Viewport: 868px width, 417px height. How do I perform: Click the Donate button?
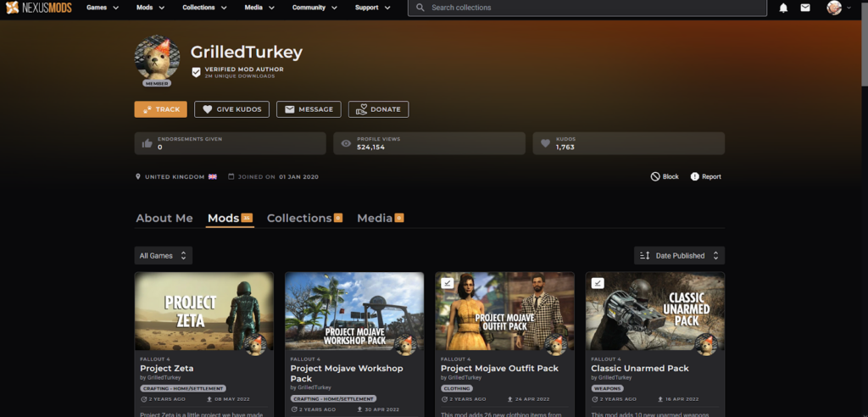pos(378,109)
